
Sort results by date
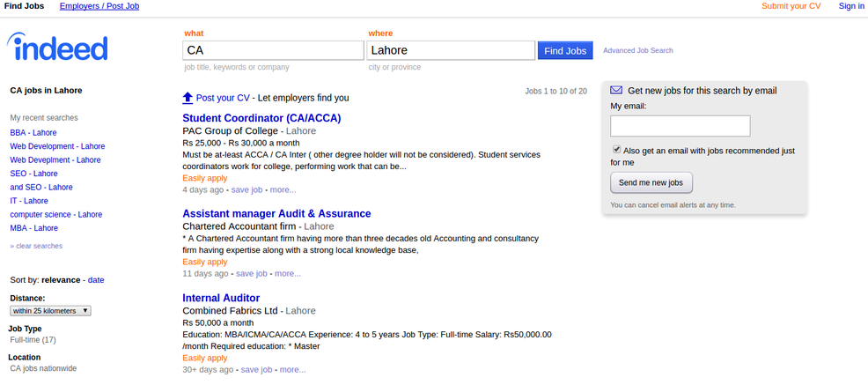click(96, 280)
